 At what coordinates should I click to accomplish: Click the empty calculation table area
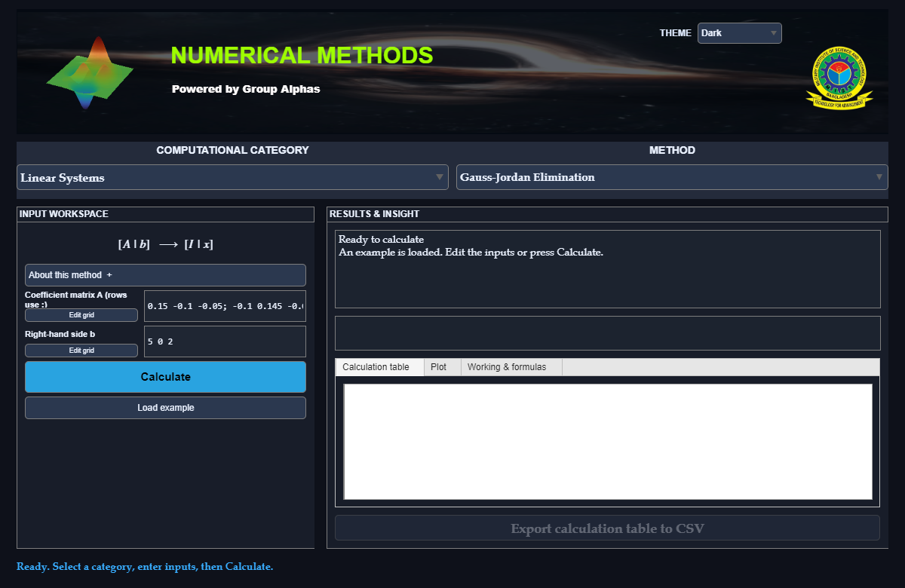coord(608,442)
